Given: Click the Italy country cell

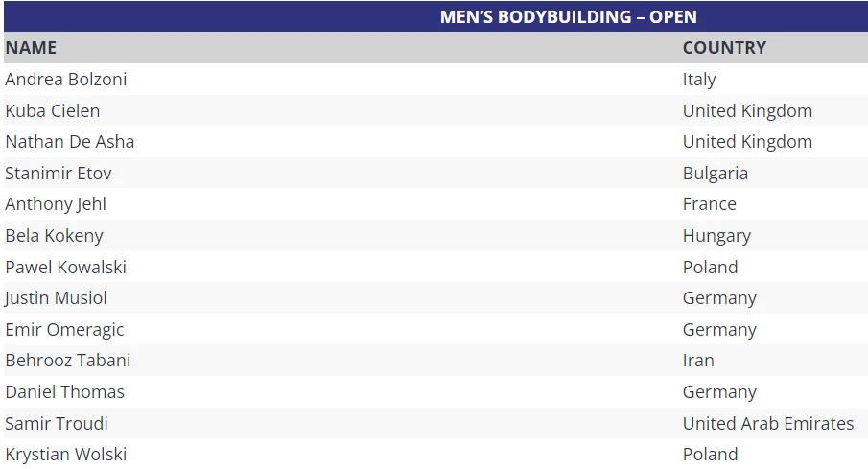Looking at the screenshot, I should [x=699, y=80].
